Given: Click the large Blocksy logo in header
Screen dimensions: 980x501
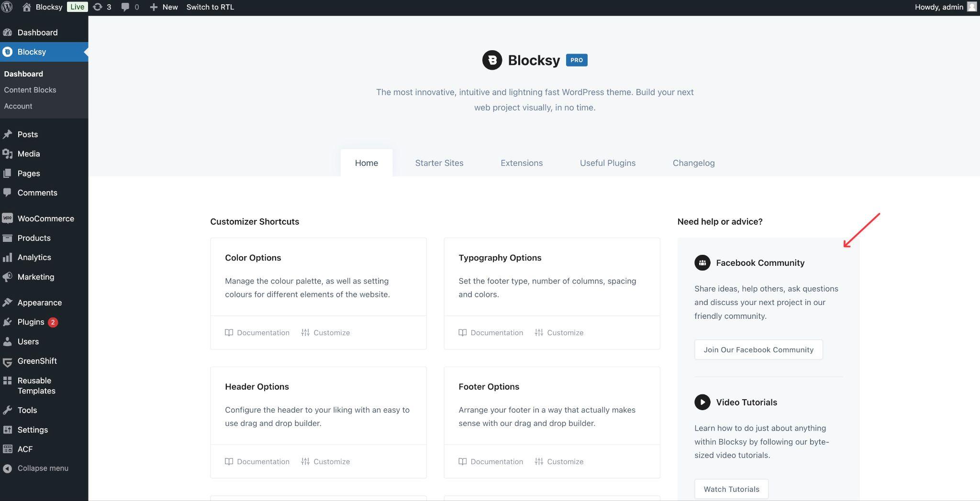Looking at the screenshot, I should click(x=492, y=60).
